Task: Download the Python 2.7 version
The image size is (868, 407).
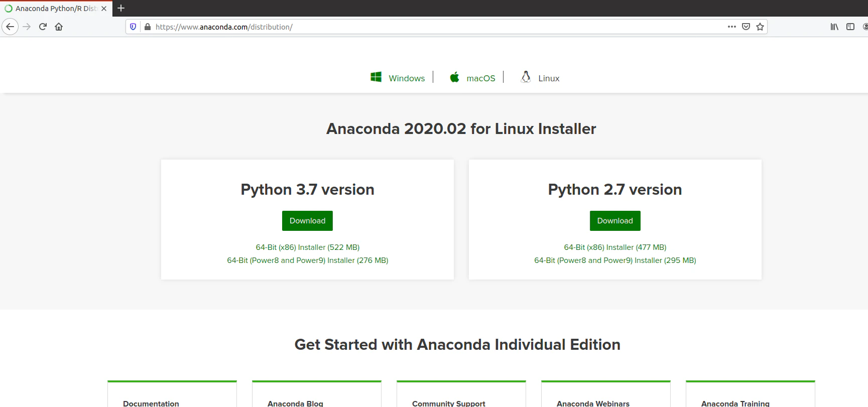Action: click(615, 221)
